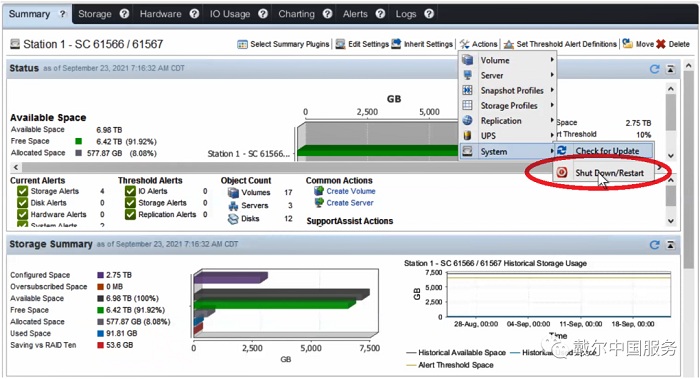This screenshot has width=700, height=379.
Task: Open the Storage tab help icon
Action: click(x=124, y=14)
